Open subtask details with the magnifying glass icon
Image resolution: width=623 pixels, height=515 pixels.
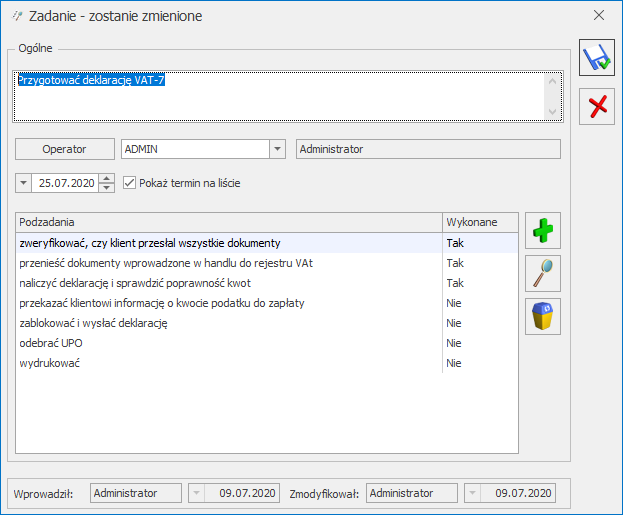(x=543, y=273)
